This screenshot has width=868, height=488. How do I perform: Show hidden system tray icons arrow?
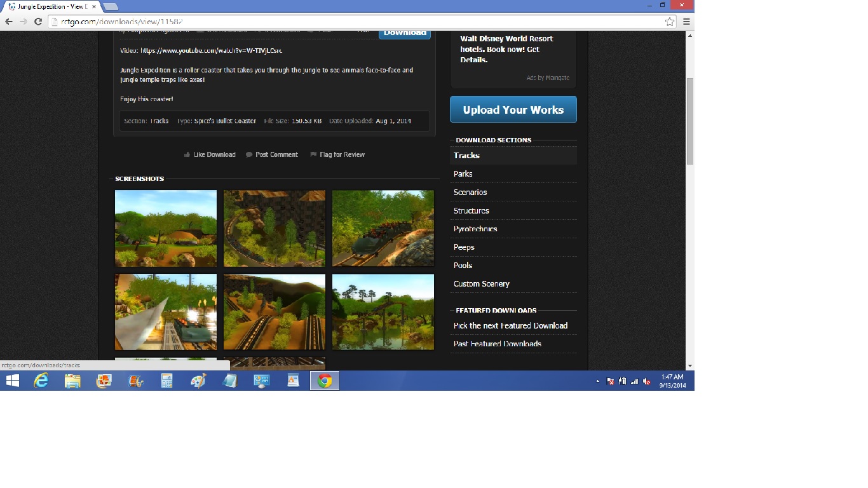[597, 381]
